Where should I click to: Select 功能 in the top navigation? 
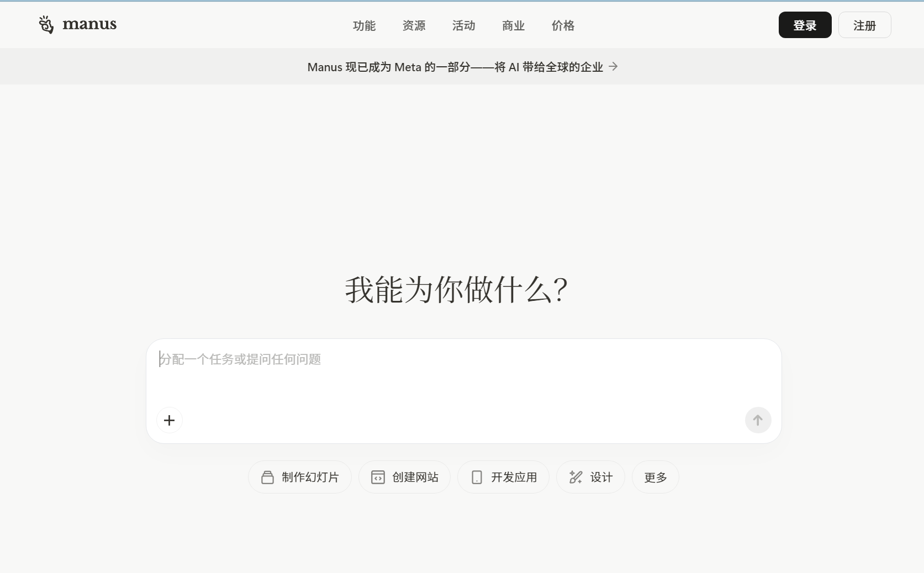coord(363,25)
